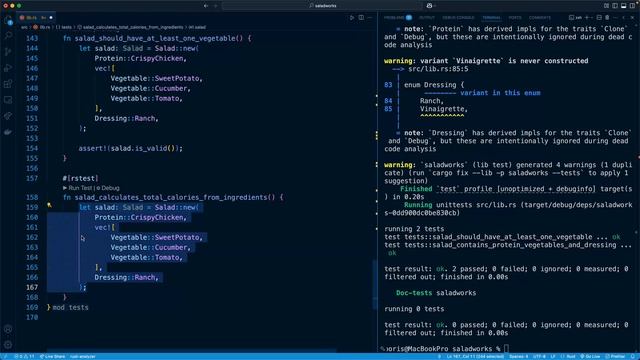This screenshot has width=640, height=360.
Task: Click editor vertical scrollbar thumb
Action: (375, 284)
